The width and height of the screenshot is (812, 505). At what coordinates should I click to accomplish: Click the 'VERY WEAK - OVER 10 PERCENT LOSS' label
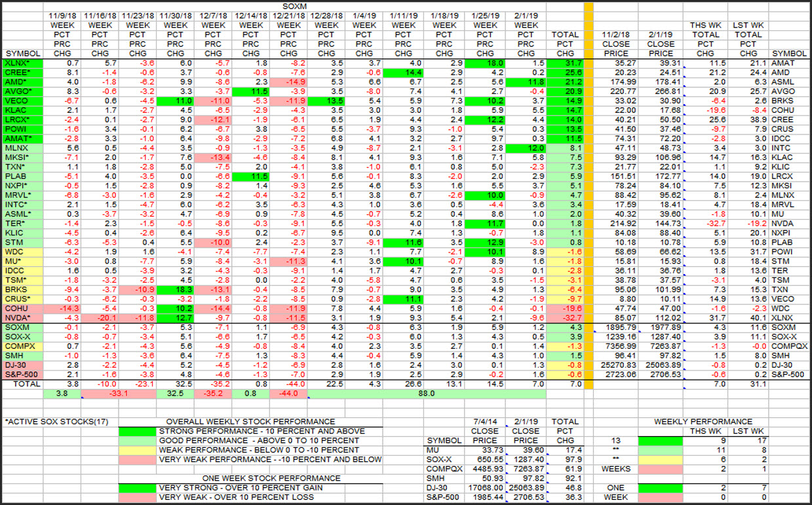coord(236,497)
